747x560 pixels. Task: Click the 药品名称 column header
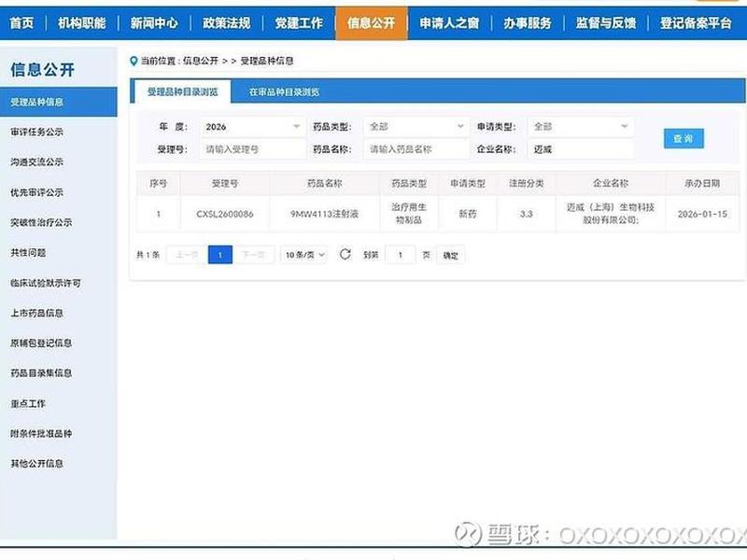coord(324,183)
